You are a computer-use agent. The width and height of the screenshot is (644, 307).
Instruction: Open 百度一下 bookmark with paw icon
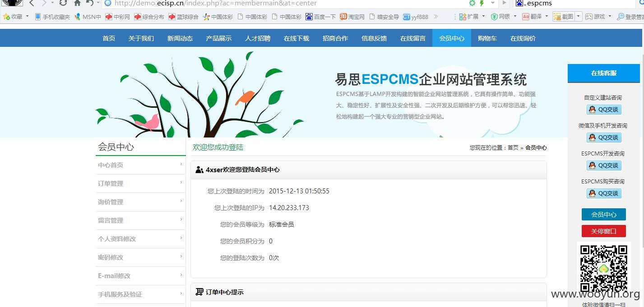320,17
